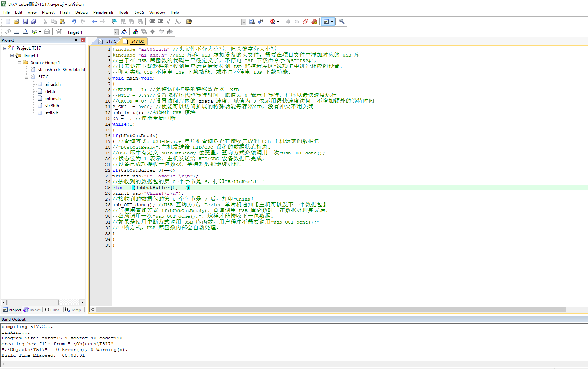Click the Build target icon

click(17, 32)
